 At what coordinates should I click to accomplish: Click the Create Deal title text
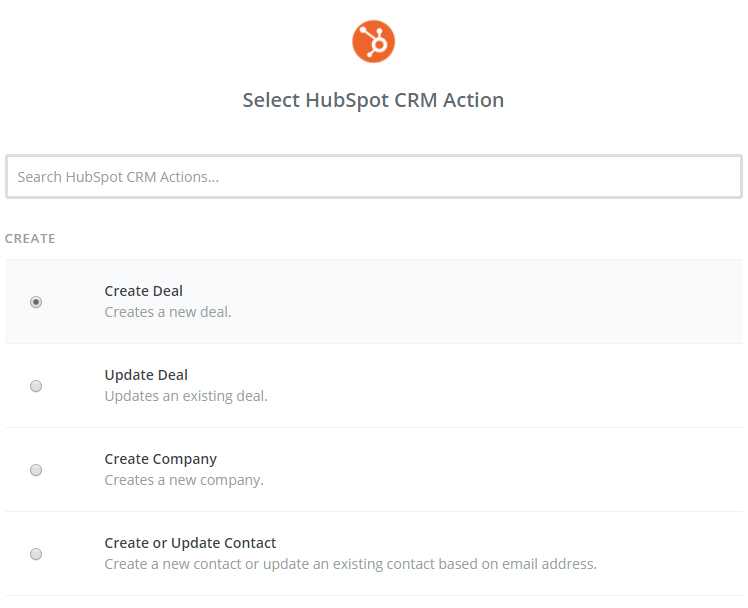pos(144,291)
